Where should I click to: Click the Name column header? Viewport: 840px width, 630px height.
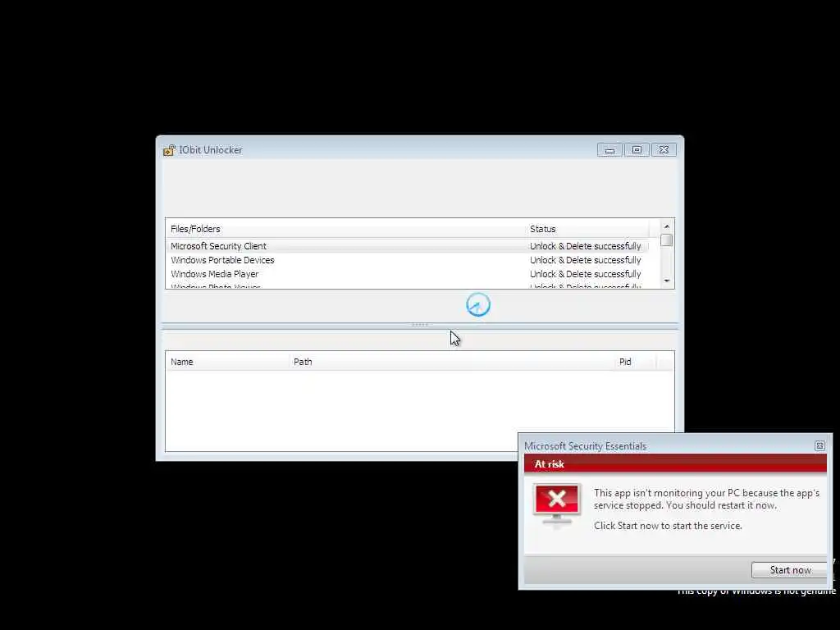(x=227, y=362)
